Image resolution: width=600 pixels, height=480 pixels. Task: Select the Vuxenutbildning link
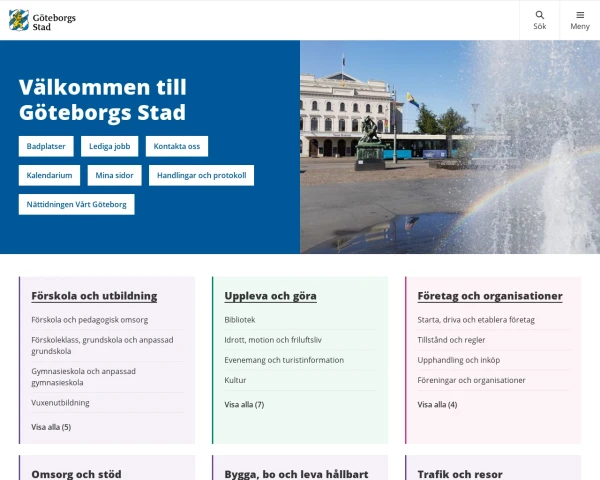click(60, 403)
